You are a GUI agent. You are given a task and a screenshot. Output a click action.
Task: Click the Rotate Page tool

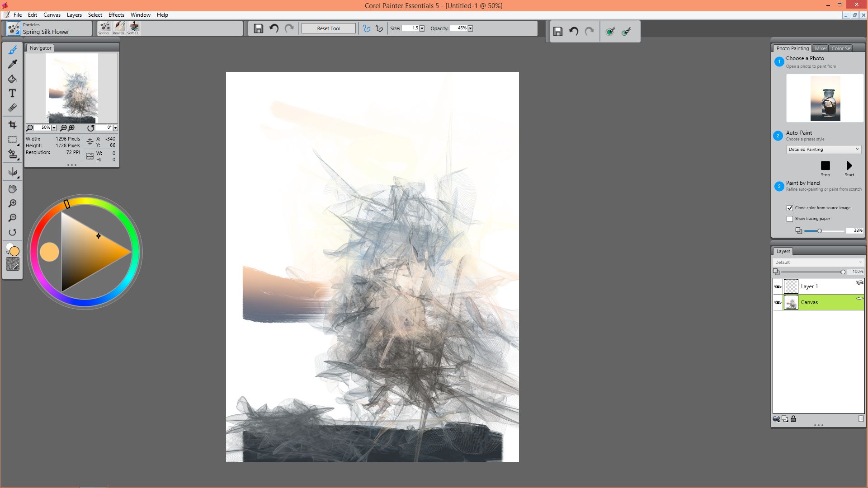pyautogui.click(x=12, y=232)
